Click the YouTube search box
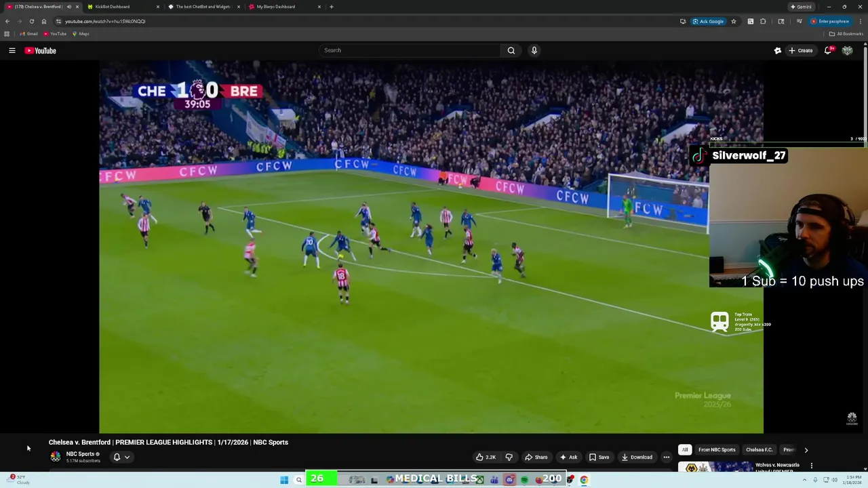 (409, 50)
